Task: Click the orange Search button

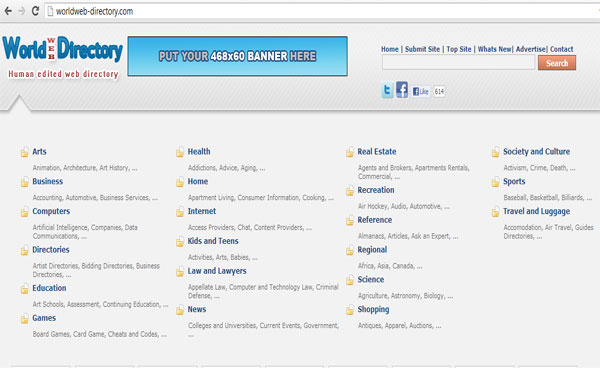Action: point(557,63)
